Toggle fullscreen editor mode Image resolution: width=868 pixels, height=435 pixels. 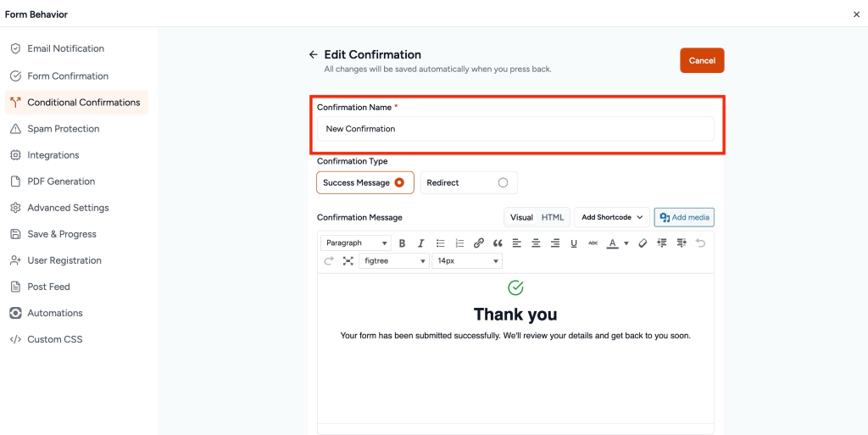click(348, 260)
